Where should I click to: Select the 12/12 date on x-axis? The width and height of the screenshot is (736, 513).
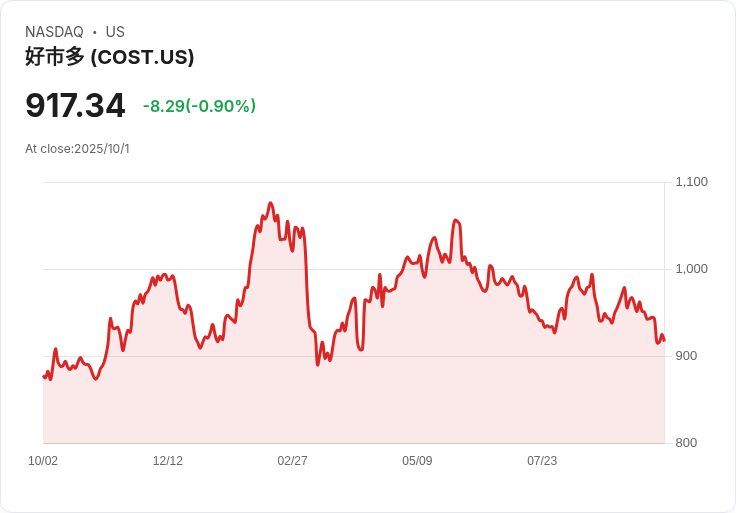[x=168, y=461]
